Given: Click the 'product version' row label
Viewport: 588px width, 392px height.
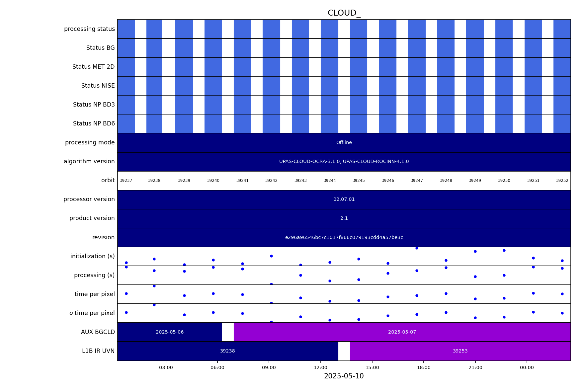Looking at the screenshot, I should [x=92, y=218].
